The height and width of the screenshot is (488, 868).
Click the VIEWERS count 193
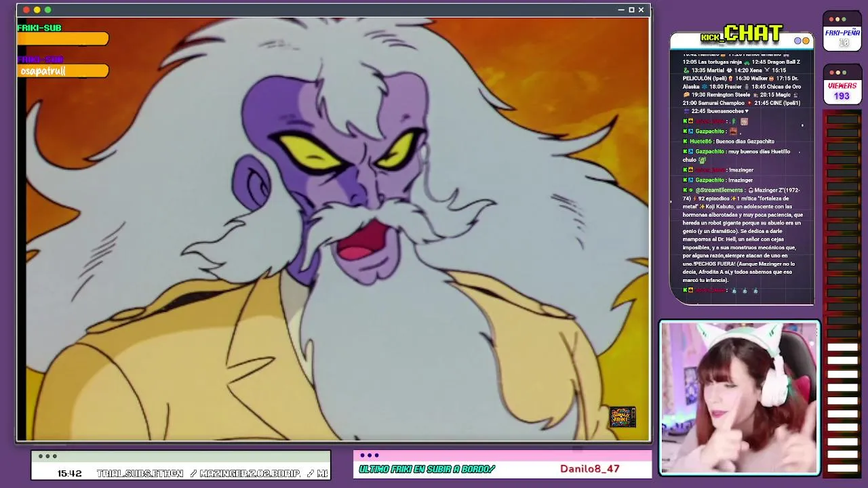tap(842, 96)
